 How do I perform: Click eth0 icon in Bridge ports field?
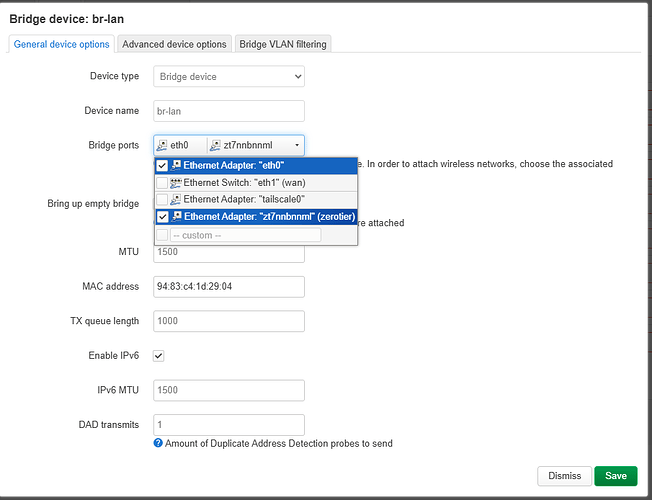[x=162, y=145]
